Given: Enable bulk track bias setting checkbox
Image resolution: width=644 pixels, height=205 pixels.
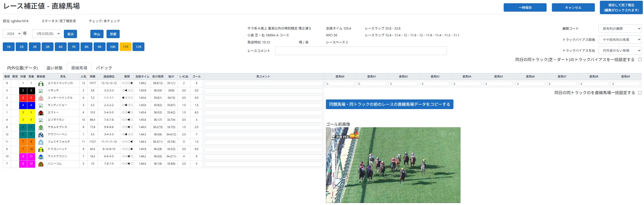Looking at the screenshot, I should pyautogui.click(x=640, y=60).
